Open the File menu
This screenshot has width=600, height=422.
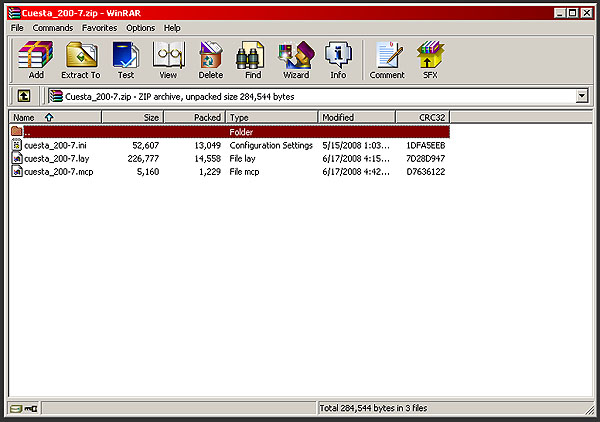[17, 28]
